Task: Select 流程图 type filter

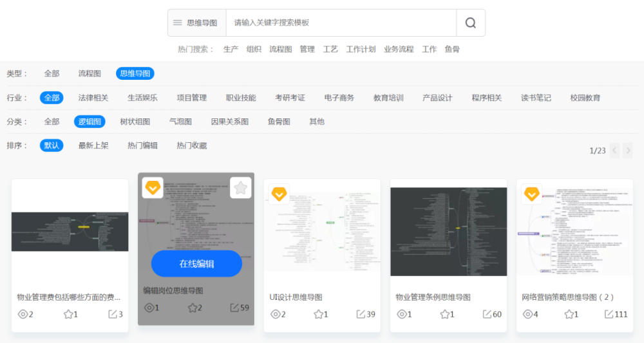Action: coord(90,73)
